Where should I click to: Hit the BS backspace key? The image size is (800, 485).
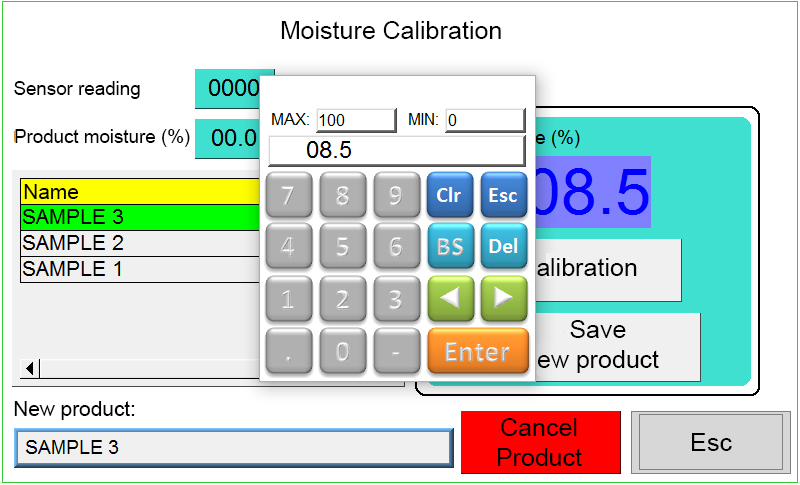(449, 245)
